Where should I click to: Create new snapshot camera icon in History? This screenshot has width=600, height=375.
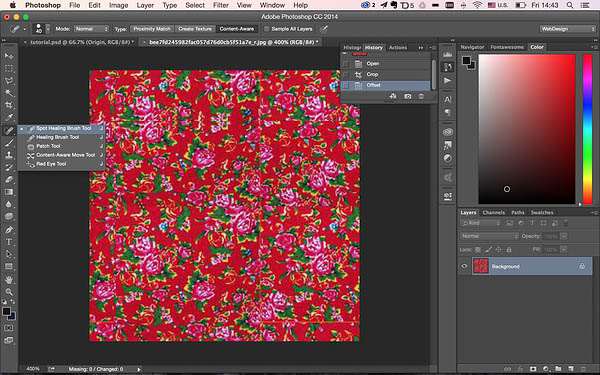tap(408, 96)
